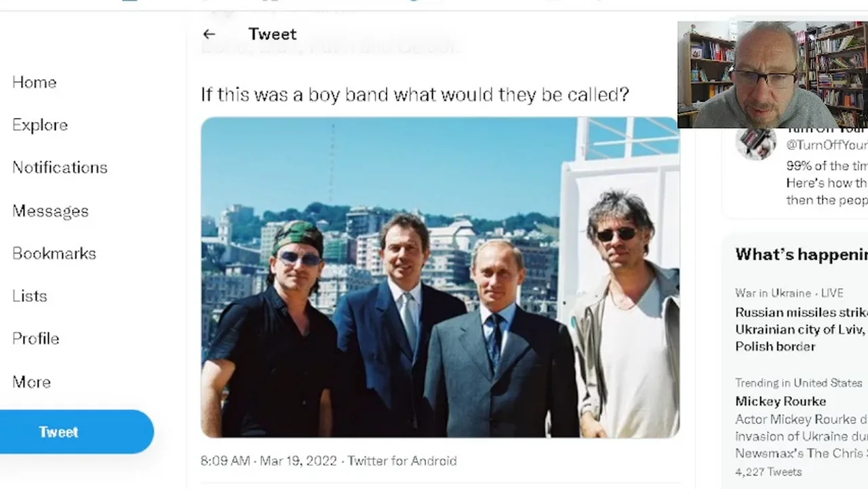The image size is (868, 489).
Task: Open the tweet's photo of four men
Action: [440, 277]
